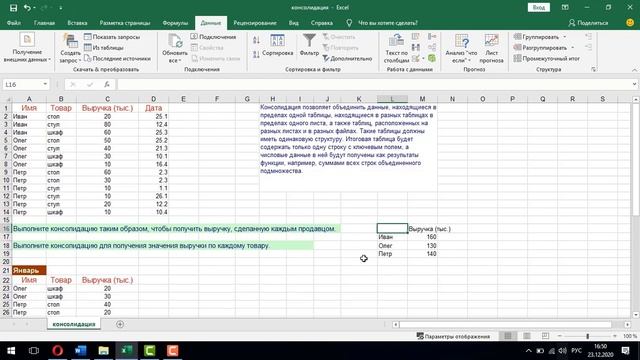
Task: Click the Data Validation icon
Action: coord(415,59)
